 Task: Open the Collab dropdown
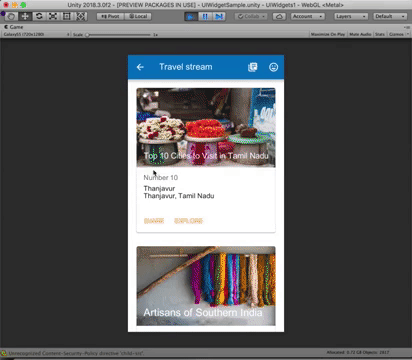tap(251, 16)
